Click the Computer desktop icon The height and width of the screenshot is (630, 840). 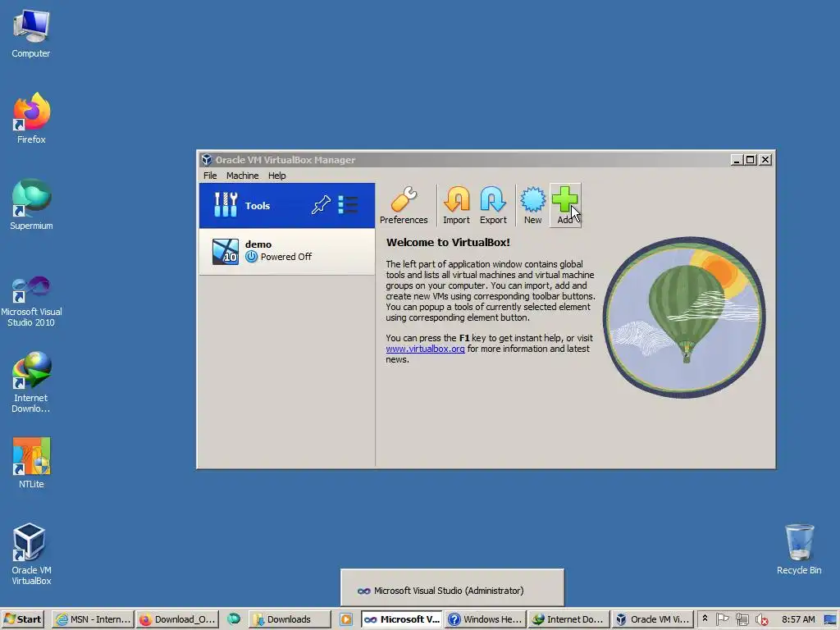tap(31, 34)
